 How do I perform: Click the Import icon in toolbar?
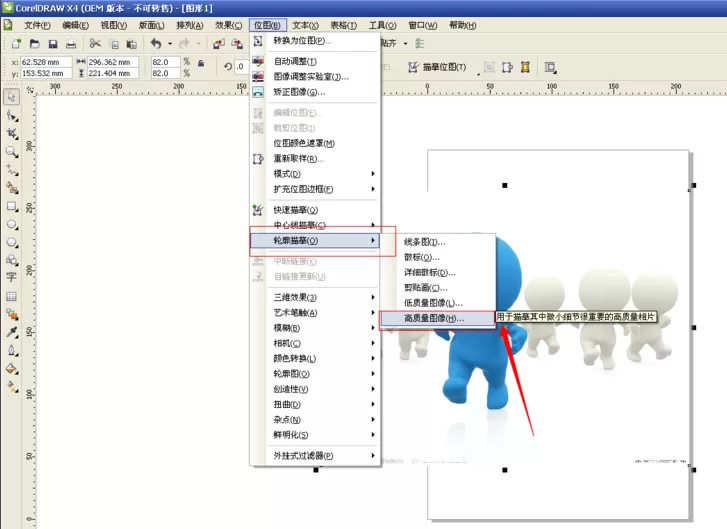coord(218,44)
